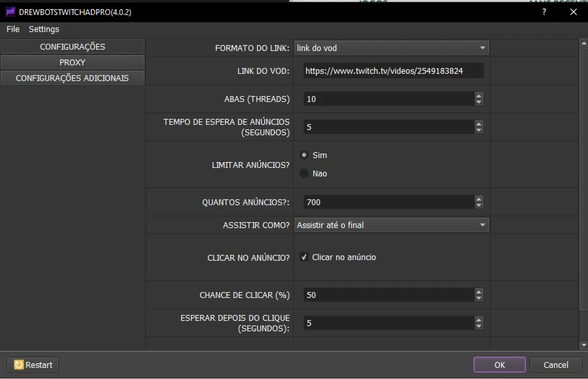
Task: Increase ESPERAR DEPOIS DO CLIQUE seconds
Action: (x=479, y=320)
